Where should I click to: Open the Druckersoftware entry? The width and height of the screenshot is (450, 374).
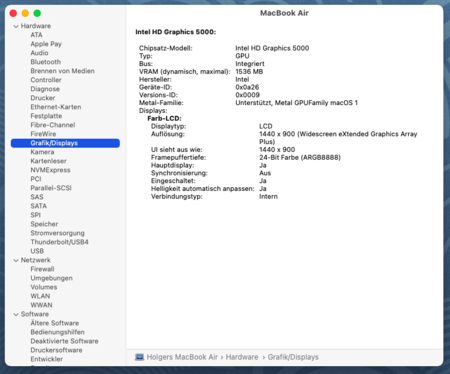click(56, 350)
